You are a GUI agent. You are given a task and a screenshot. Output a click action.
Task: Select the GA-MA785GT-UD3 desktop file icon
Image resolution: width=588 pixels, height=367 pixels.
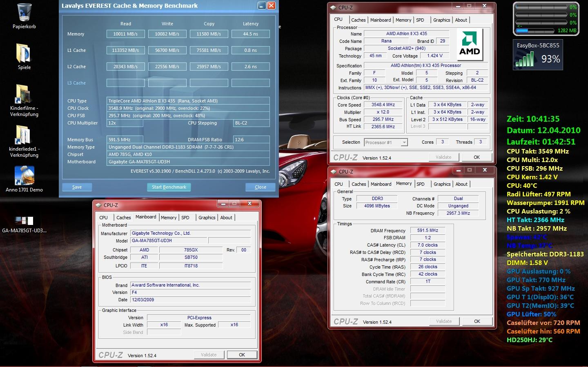click(x=24, y=220)
